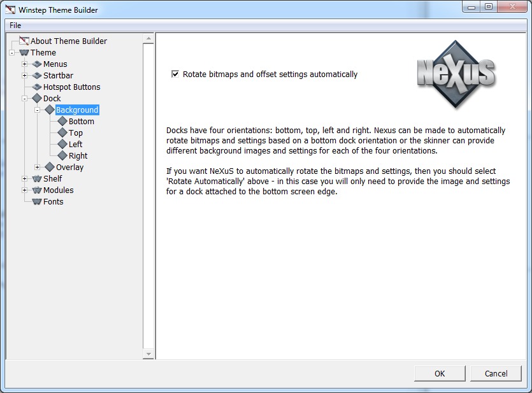The height and width of the screenshot is (393, 532).
Task: Expand the Menus tree node
Action: click(24, 64)
